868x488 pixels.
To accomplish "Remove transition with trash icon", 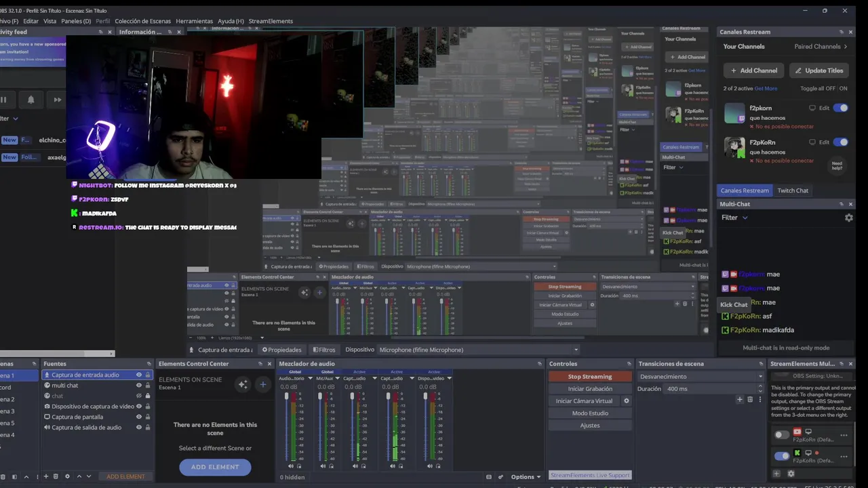I will coord(750,400).
